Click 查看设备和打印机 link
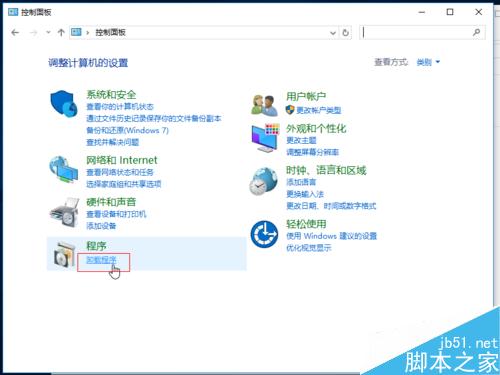This screenshot has width=500, height=375. (116, 214)
